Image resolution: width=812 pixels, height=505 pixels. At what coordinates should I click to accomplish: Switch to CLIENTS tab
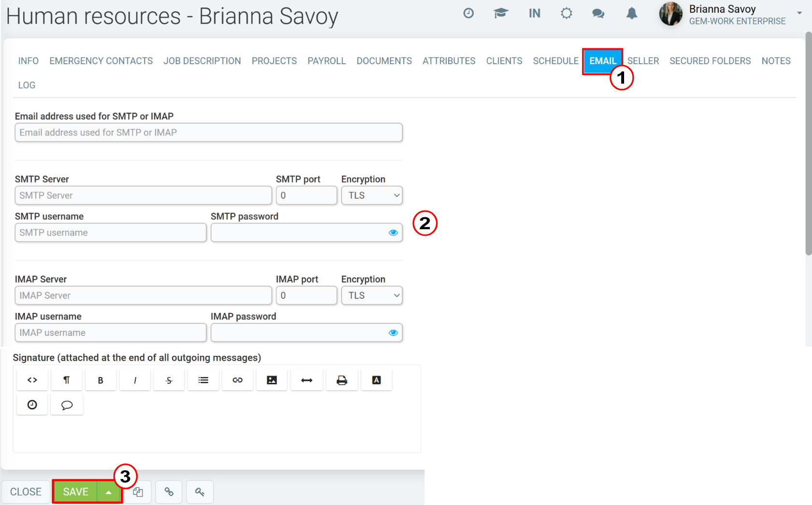click(504, 61)
